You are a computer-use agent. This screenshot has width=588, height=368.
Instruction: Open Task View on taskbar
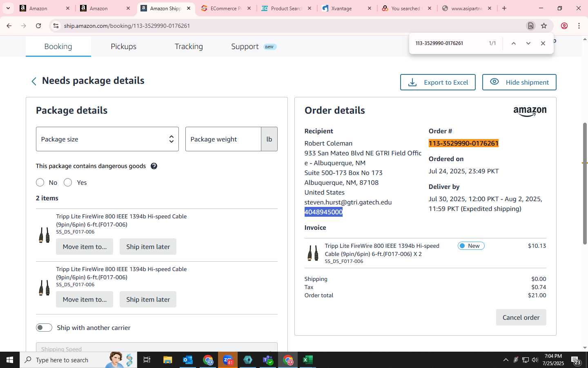tap(147, 360)
